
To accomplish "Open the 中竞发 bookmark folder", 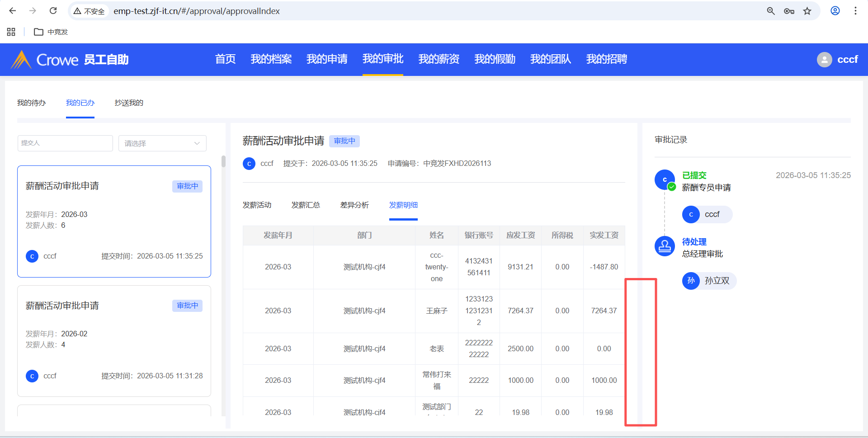I will tap(51, 32).
